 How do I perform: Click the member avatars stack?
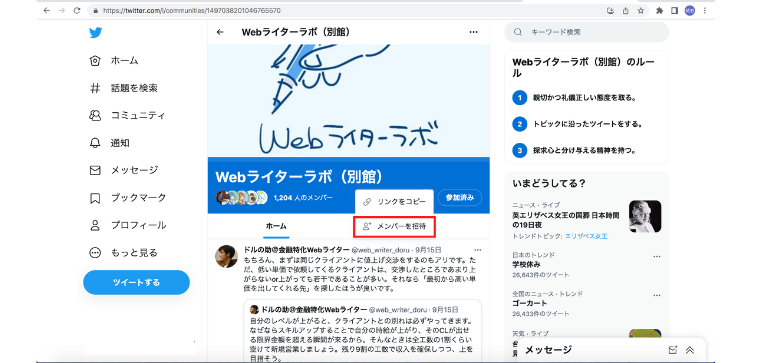[241, 197]
